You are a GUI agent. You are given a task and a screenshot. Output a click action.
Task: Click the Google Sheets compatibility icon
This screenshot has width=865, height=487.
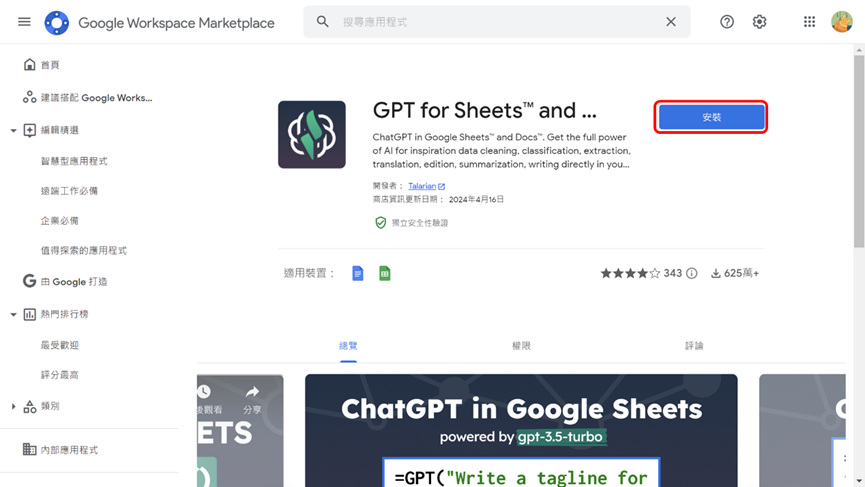point(385,273)
